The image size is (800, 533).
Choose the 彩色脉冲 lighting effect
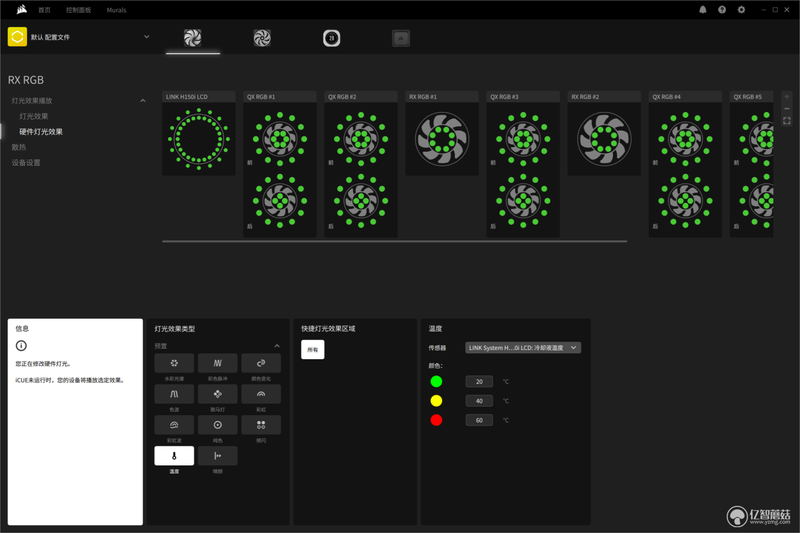click(x=217, y=363)
